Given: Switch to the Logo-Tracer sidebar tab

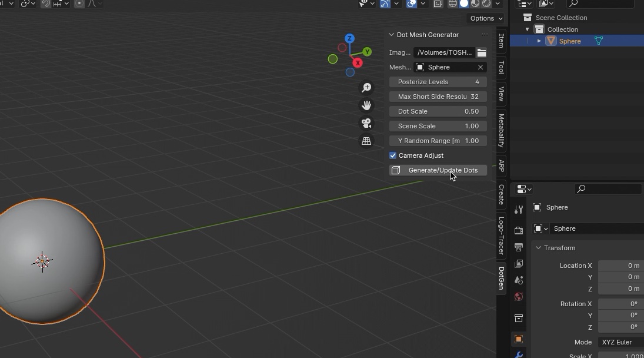Looking at the screenshot, I should pos(501,236).
